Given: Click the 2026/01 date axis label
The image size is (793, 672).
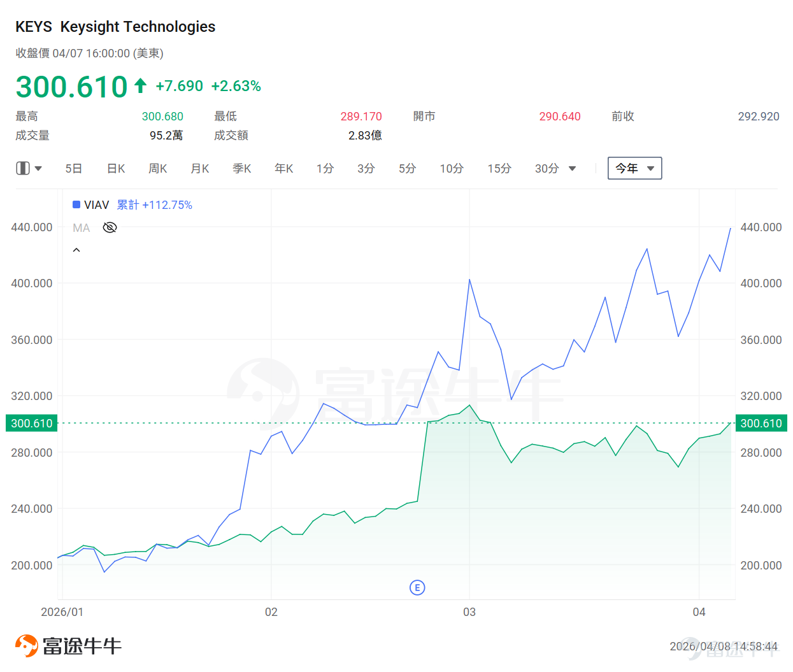Looking at the screenshot, I should (x=62, y=612).
